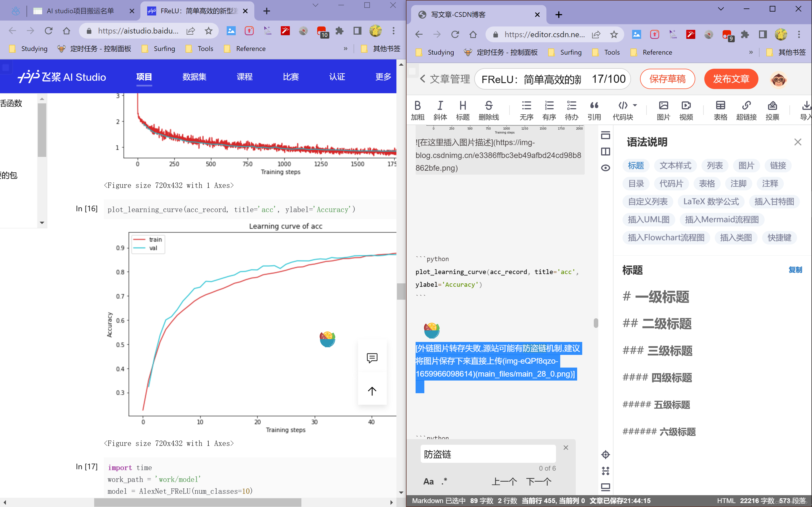
Task: Insert a code block via 代码块
Action: [x=623, y=110]
